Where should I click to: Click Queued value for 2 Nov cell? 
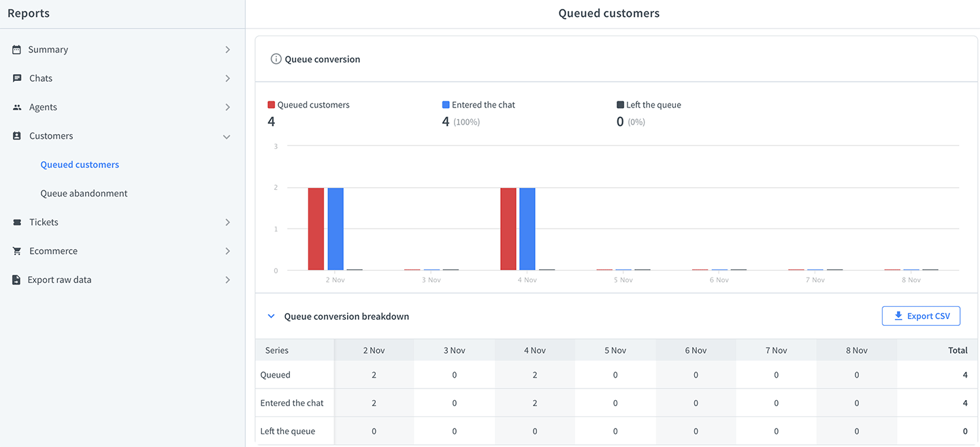tap(374, 375)
